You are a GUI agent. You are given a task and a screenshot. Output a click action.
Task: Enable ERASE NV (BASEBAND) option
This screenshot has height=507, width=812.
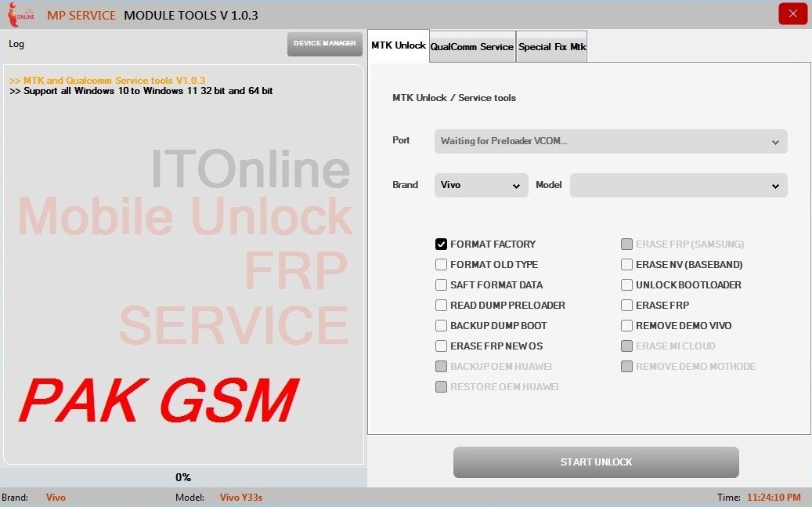click(626, 264)
